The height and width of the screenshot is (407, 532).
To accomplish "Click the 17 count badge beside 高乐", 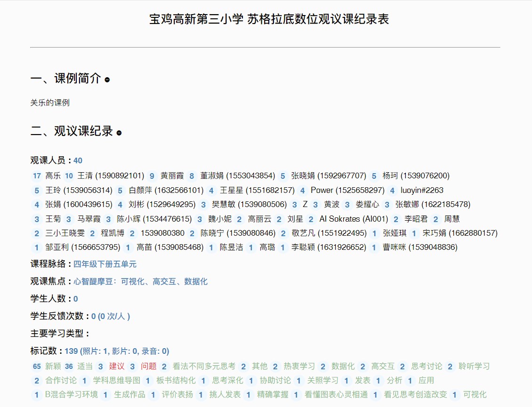I will tap(37, 176).
